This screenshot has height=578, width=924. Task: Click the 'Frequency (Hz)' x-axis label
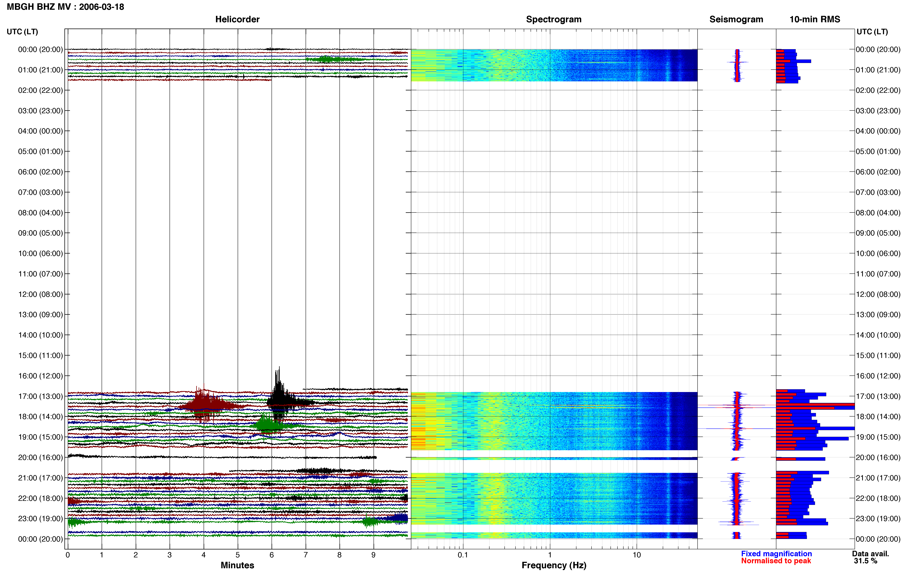click(x=554, y=565)
